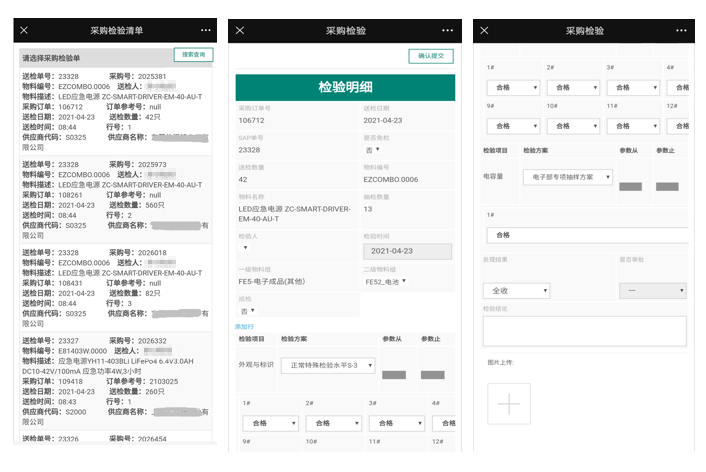This screenshot has height=472, width=706.
Task: Close the 采购检验清单 screen with X
Action: coord(24,30)
